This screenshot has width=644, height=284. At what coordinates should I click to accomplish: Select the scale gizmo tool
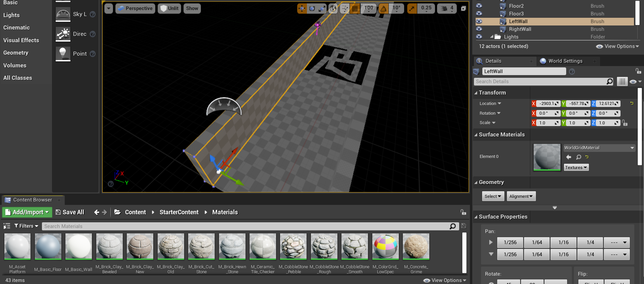click(322, 8)
